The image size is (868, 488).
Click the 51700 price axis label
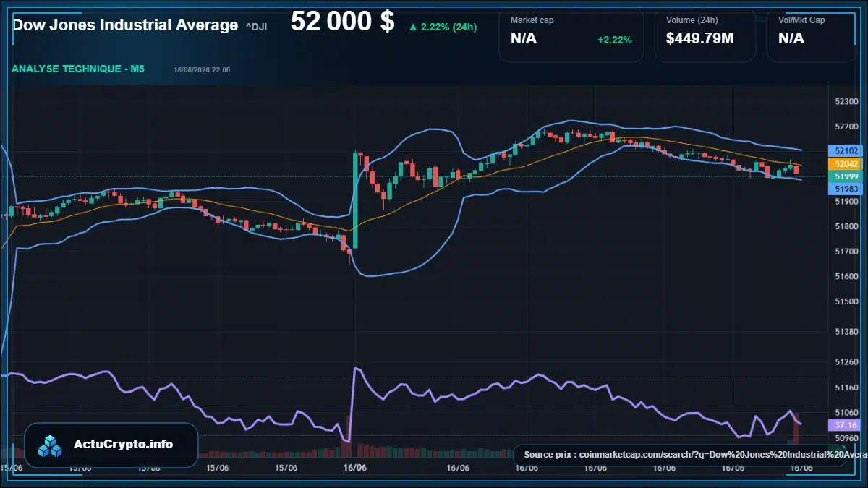point(846,252)
